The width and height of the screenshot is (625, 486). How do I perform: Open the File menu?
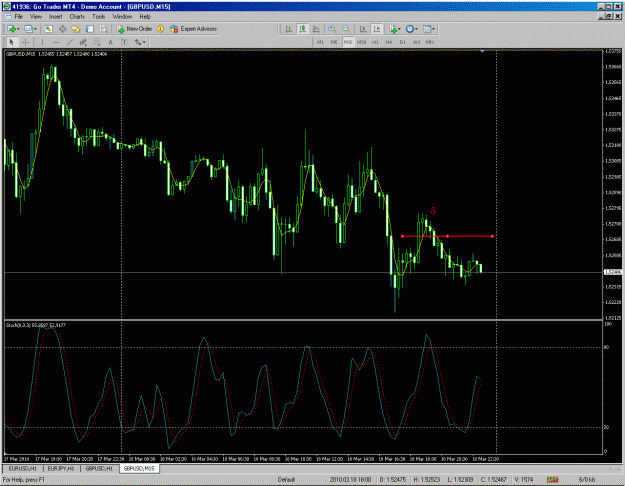[x=19, y=17]
